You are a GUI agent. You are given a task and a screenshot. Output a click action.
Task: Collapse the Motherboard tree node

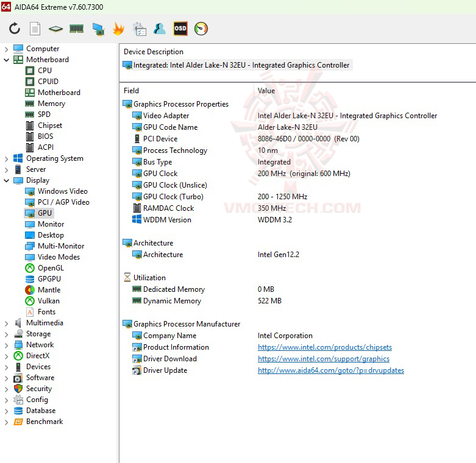click(6, 60)
